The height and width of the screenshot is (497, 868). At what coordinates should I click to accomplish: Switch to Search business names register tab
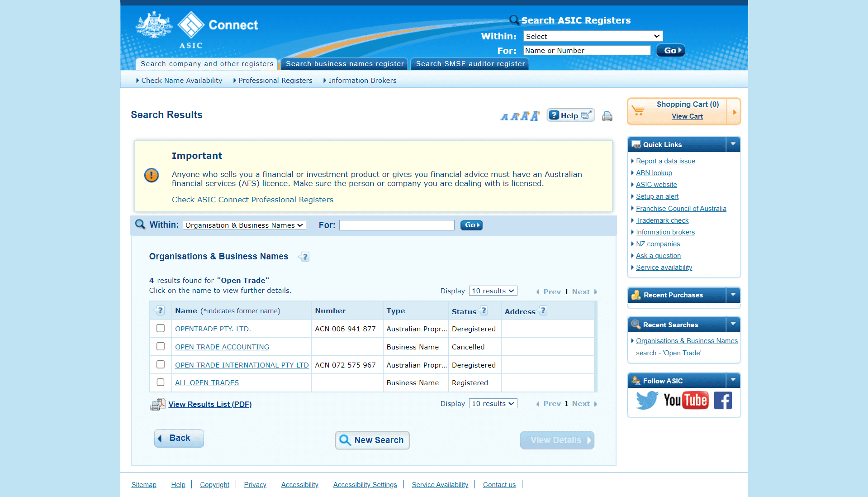point(345,64)
